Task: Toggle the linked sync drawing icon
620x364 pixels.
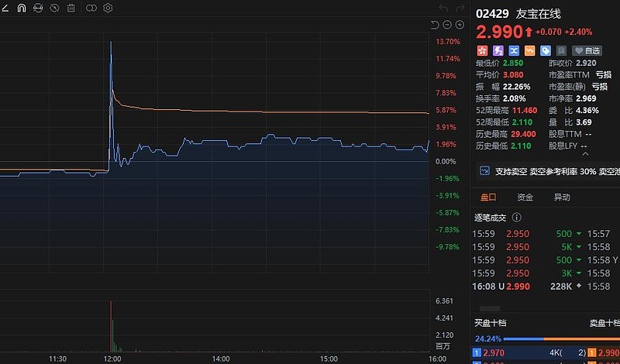Action: pos(38,8)
